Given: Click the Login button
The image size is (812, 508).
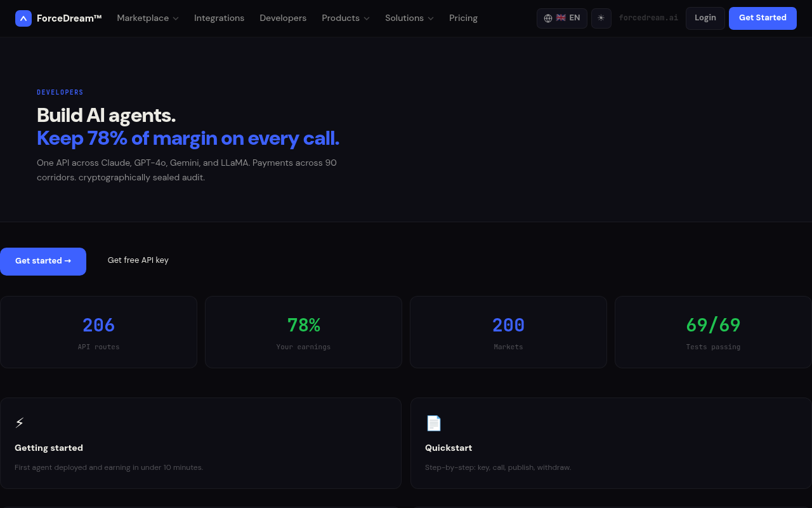Looking at the screenshot, I should pos(705,18).
